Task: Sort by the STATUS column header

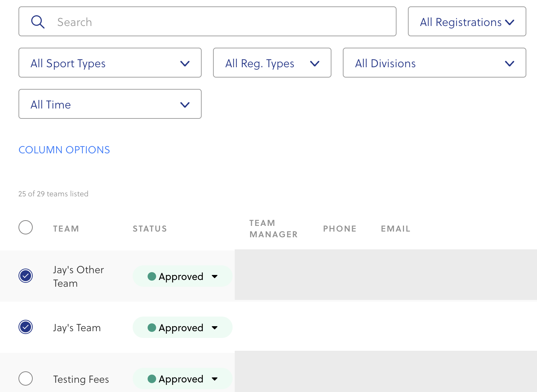Action: click(150, 229)
